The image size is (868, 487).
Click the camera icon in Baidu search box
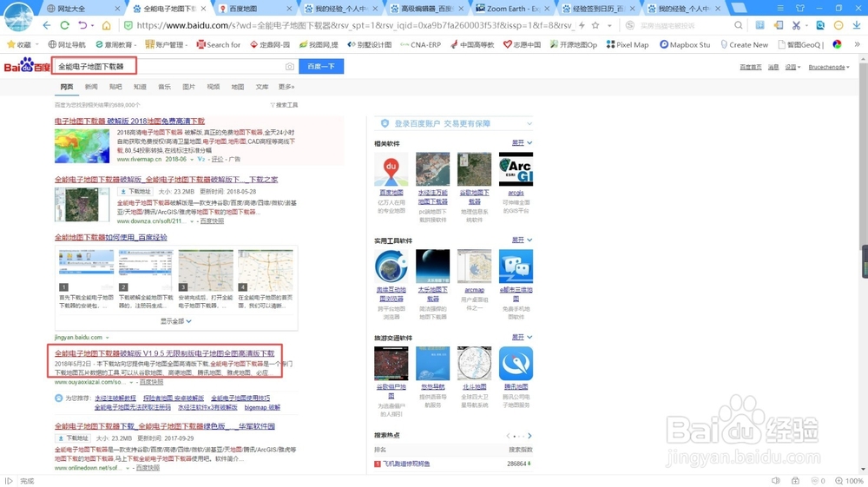(x=290, y=66)
